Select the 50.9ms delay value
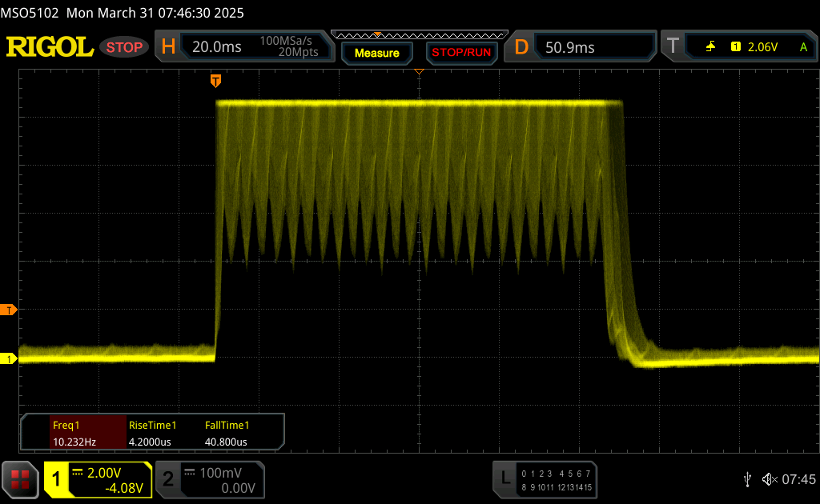Screen dimensions: 820x504 coord(570,47)
